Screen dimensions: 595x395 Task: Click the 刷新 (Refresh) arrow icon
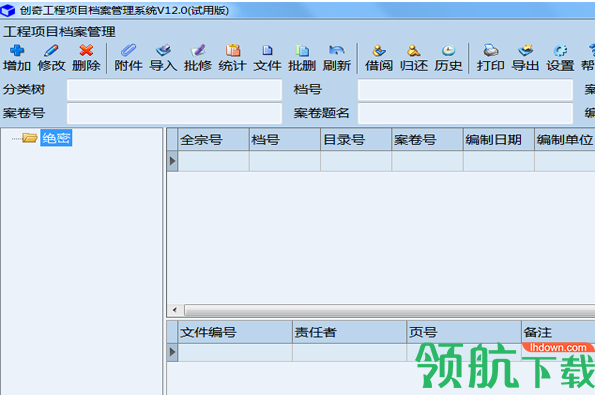point(337,50)
